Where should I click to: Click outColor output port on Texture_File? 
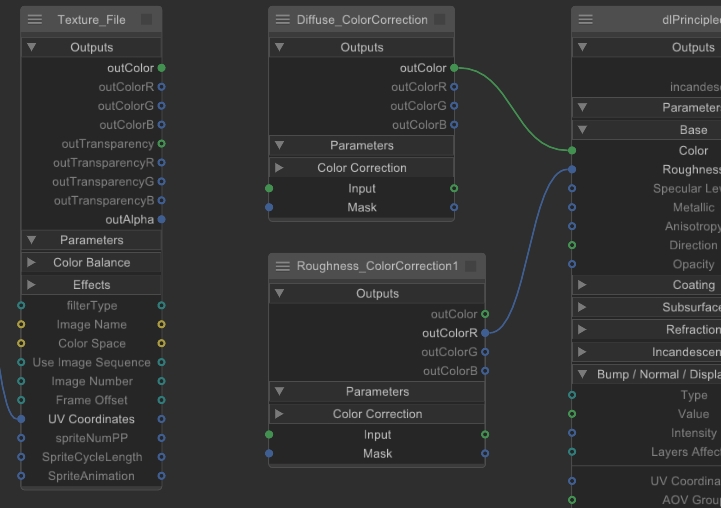click(162, 68)
